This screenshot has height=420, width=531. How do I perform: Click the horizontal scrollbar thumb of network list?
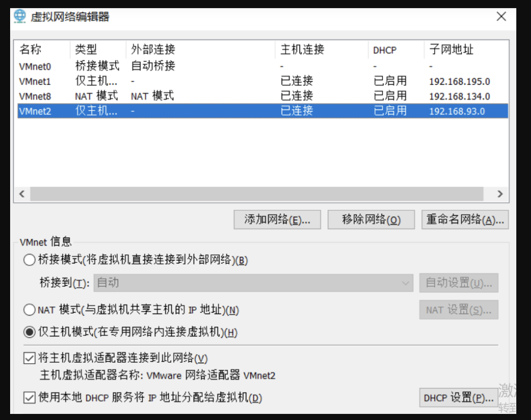click(257, 194)
